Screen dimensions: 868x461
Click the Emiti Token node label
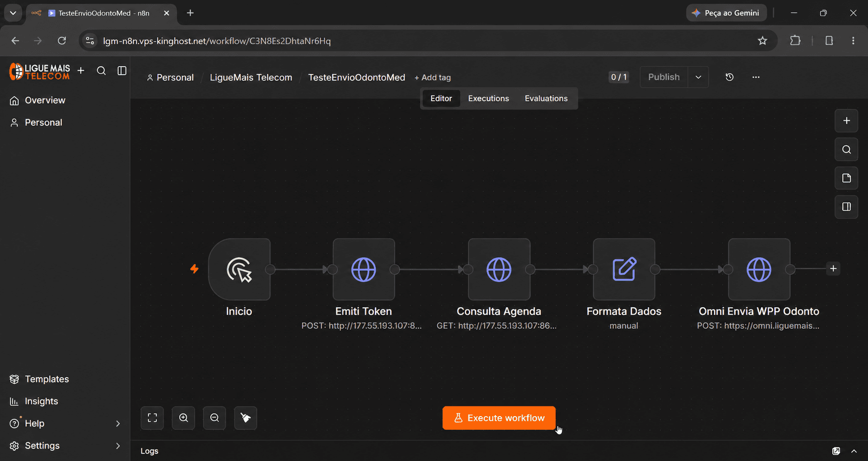click(364, 312)
